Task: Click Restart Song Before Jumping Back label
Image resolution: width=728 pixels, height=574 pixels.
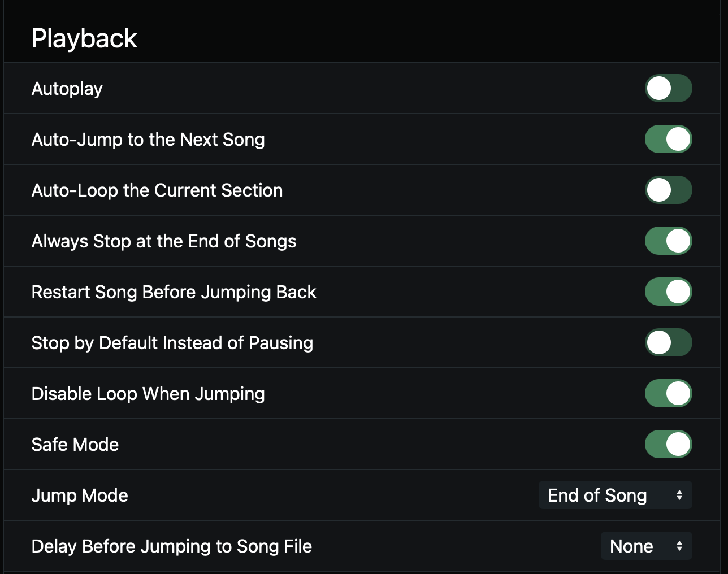Action: coord(174,292)
